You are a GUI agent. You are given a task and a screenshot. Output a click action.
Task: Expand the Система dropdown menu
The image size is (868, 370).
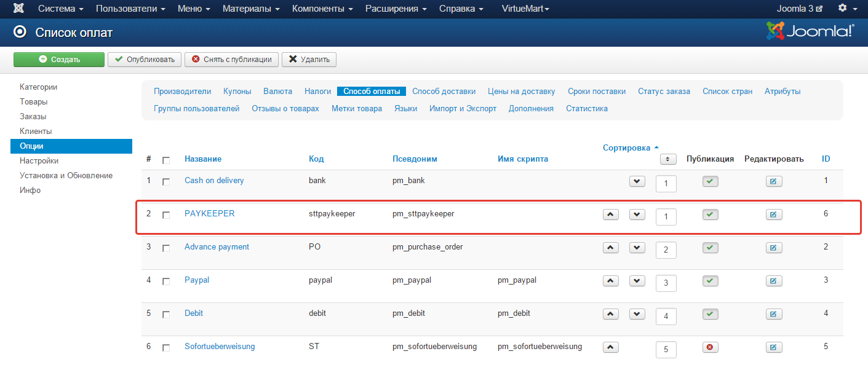(x=60, y=9)
